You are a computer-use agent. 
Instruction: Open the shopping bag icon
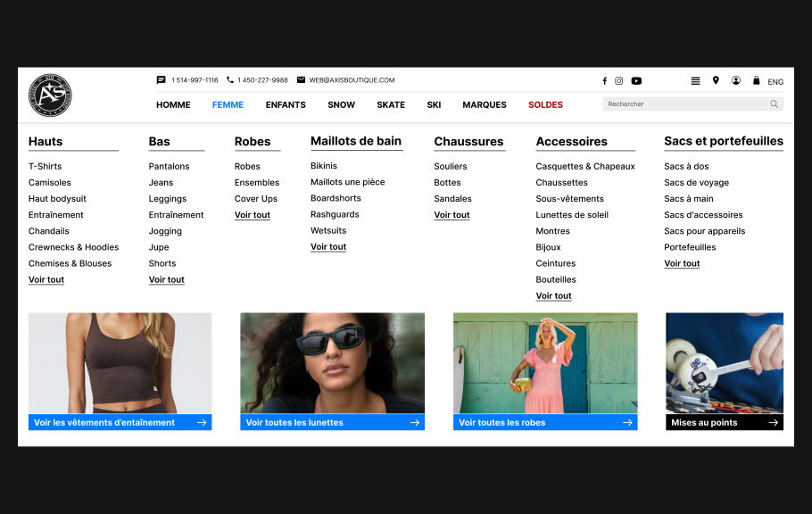tap(757, 80)
